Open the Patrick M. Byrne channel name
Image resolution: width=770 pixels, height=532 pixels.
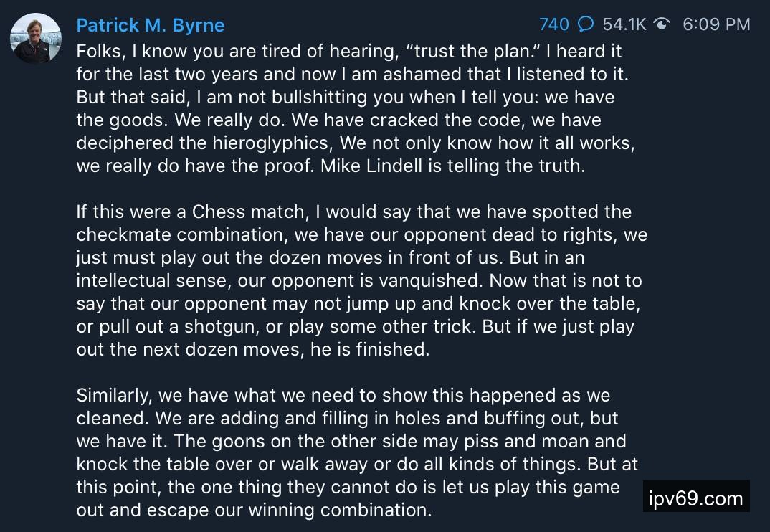[x=151, y=25]
